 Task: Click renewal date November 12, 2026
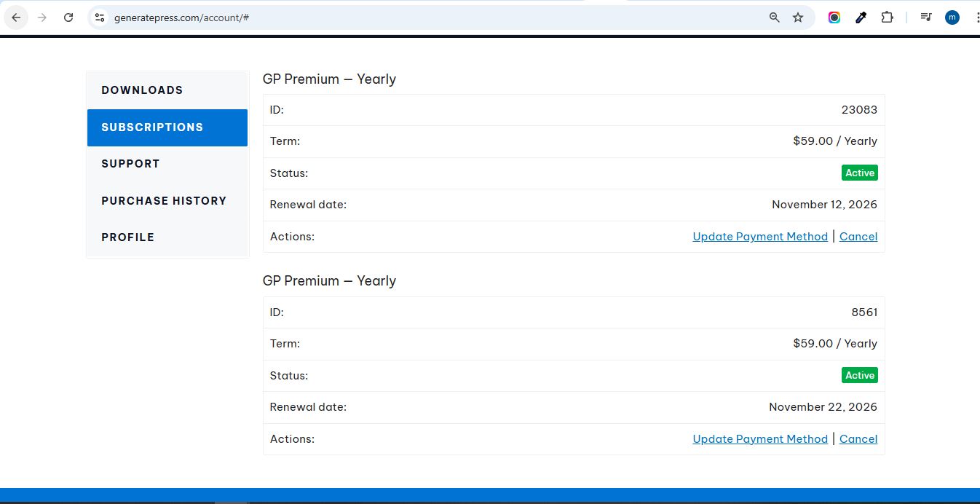point(824,205)
